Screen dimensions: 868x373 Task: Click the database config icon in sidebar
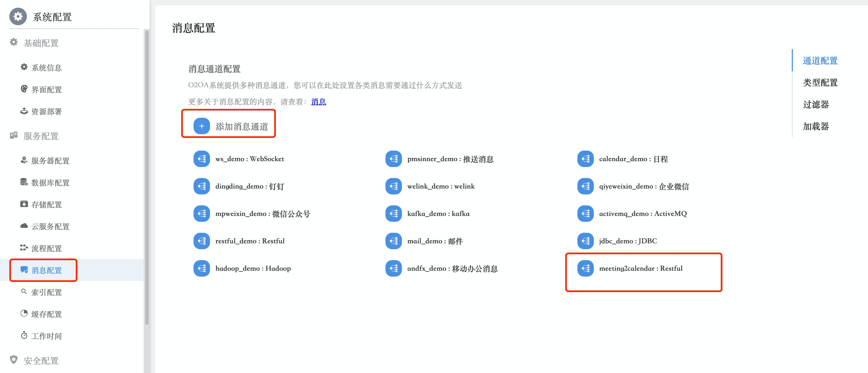[24, 182]
